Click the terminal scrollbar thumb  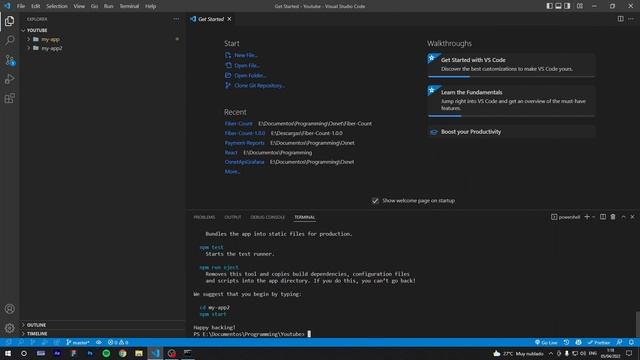(x=637, y=324)
